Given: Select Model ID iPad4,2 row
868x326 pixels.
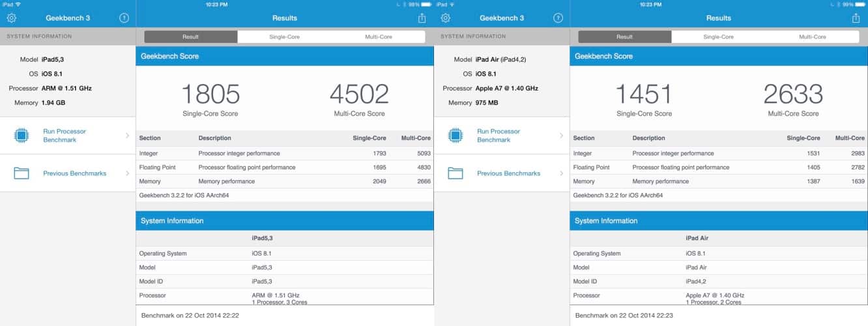Looking at the screenshot, I should [719, 282].
